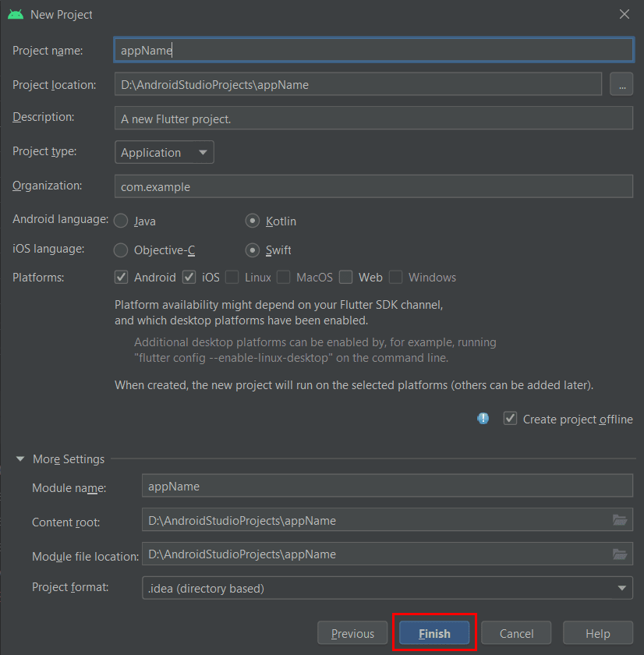This screenshot has width=644, height=655.
Task: Go back with the Previous button
Action: tap(352, 633)
